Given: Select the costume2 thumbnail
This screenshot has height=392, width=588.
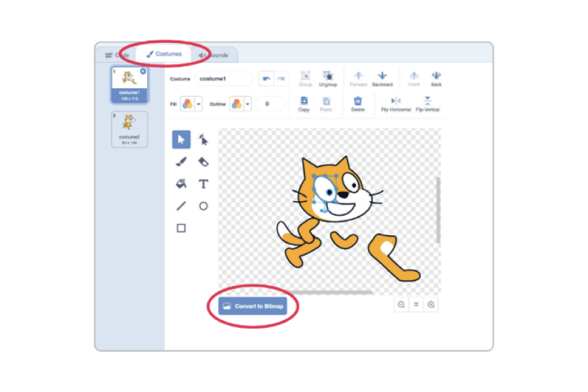Looking at the screenshot, I should pos(129,129).
